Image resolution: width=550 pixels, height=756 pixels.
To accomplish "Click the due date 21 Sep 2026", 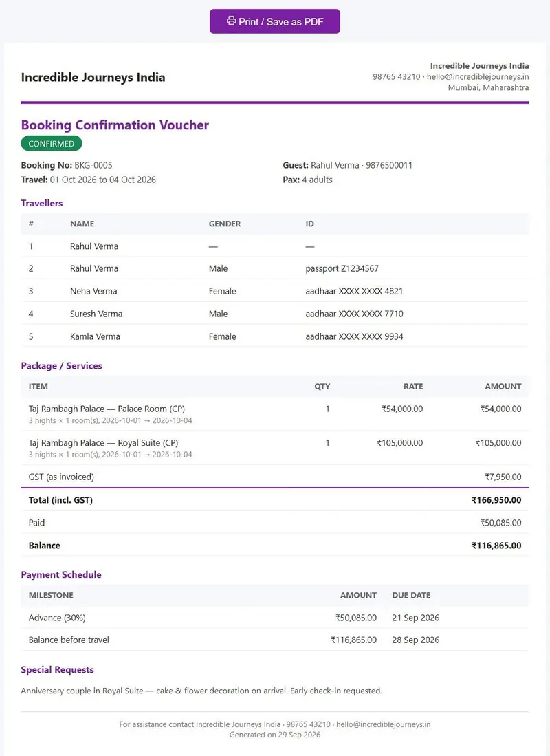I will click(x=415, y=618).
